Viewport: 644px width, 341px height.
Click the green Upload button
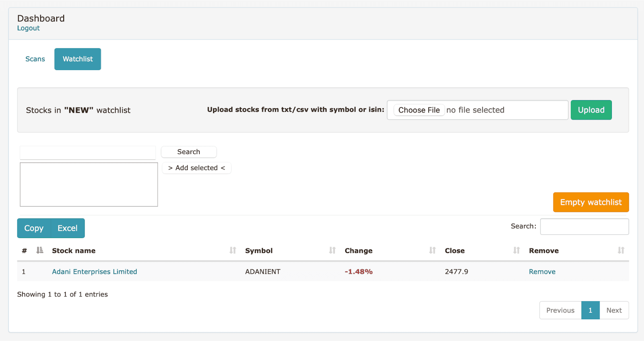591,110
